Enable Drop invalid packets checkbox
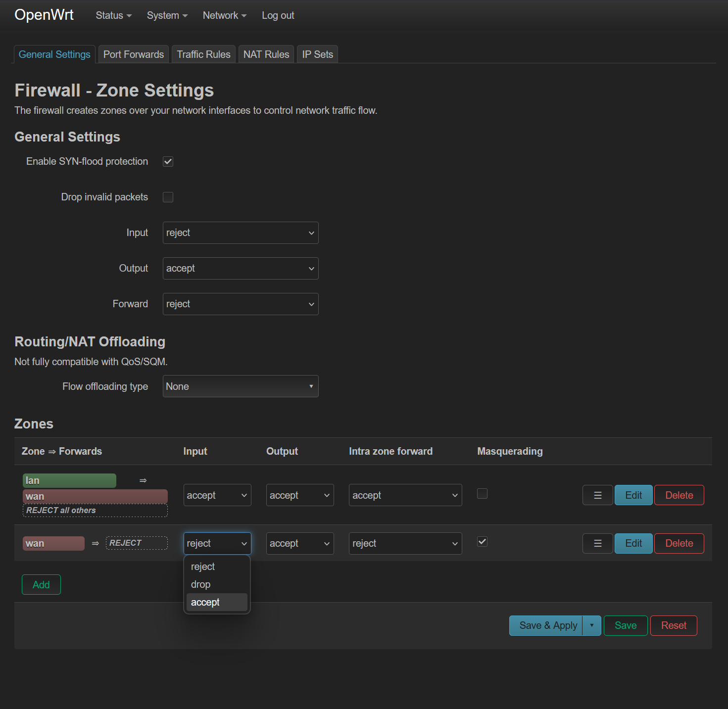This screenshot has width=728, height=709. [168, 197]
